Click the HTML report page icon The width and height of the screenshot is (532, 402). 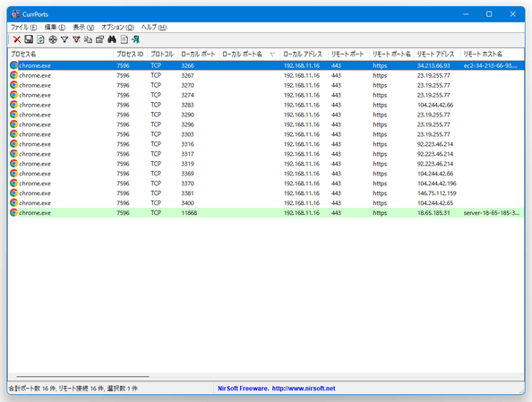click(x=124, y=39)
